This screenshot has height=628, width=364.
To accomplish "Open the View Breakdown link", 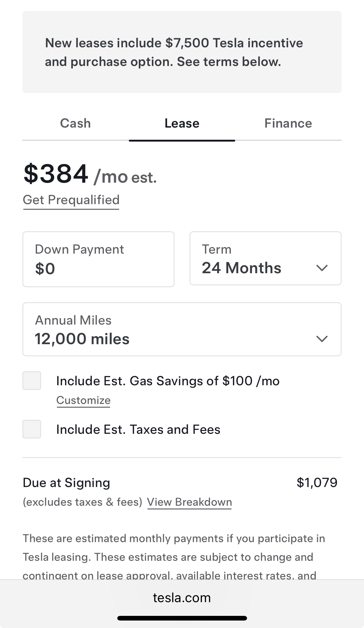I will click(x=189, y=502).
